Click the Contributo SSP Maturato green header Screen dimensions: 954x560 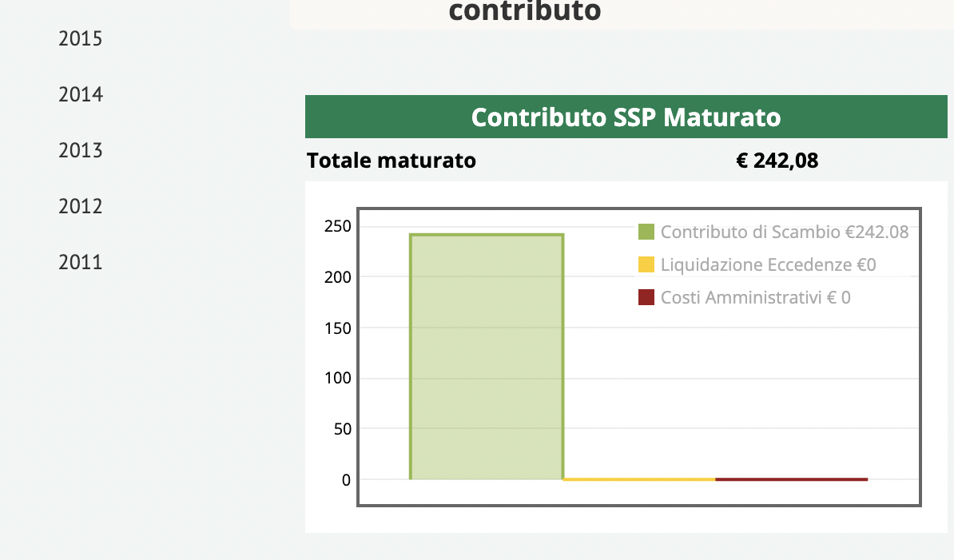click(x=626, y=117)
